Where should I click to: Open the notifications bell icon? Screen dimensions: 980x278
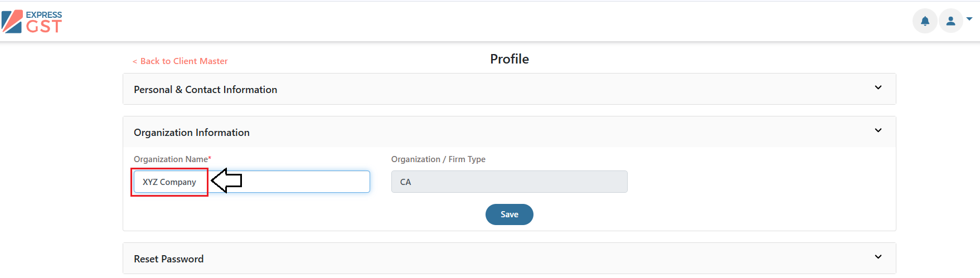point(925,21)
